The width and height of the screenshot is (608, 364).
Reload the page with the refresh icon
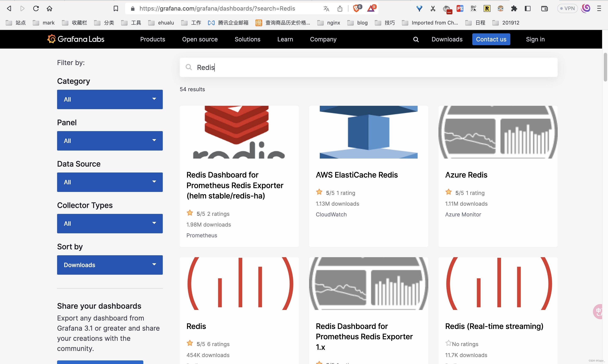click(36, 9)
